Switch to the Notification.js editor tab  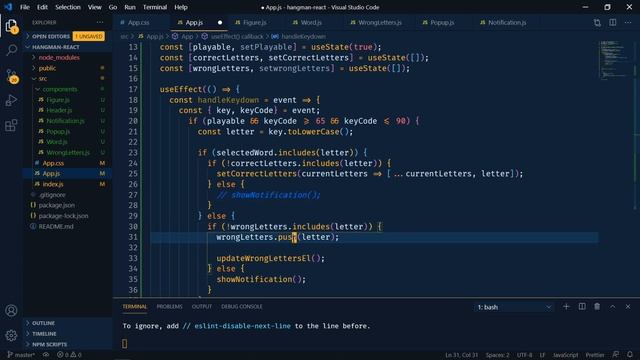(507, 22)
